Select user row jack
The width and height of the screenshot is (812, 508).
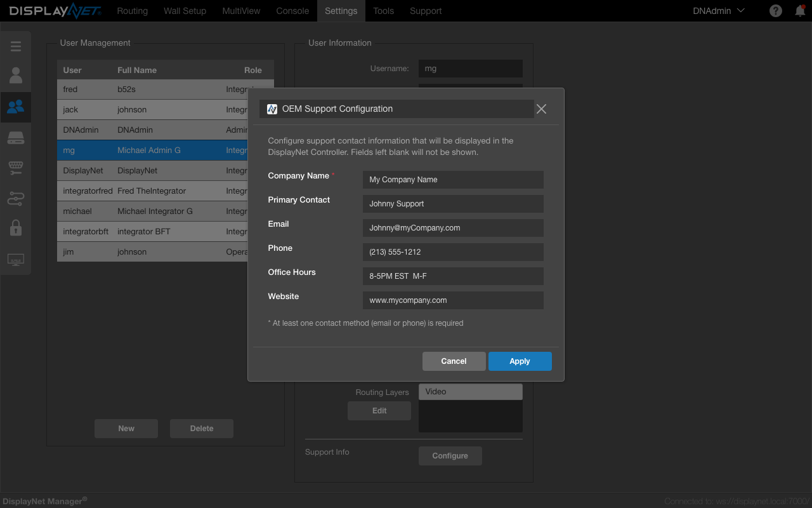[x=152, y=110]
